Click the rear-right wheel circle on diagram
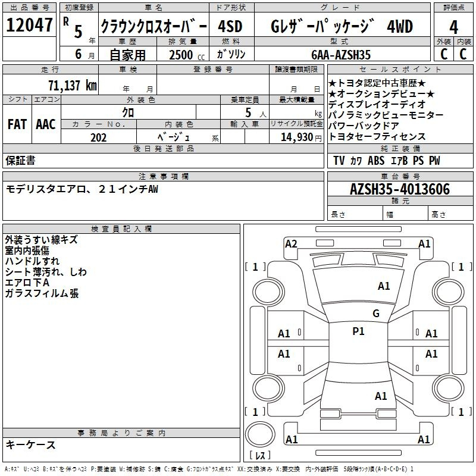 click(448, 388)
